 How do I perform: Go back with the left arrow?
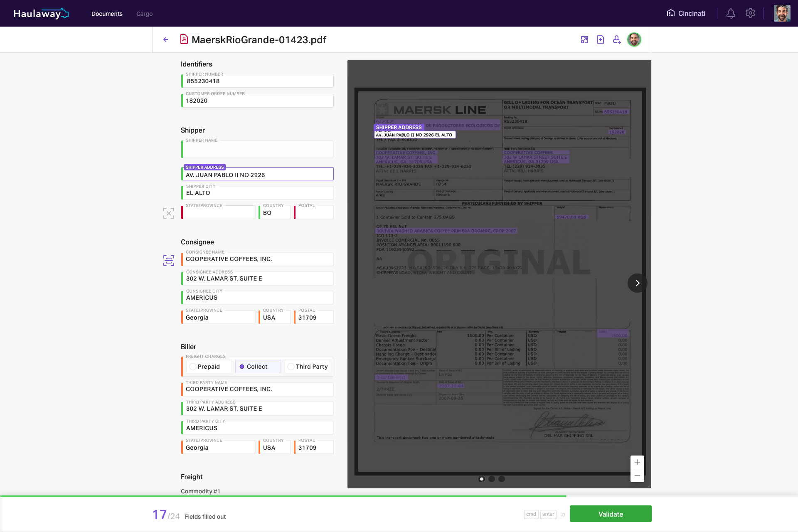point(166,39)
